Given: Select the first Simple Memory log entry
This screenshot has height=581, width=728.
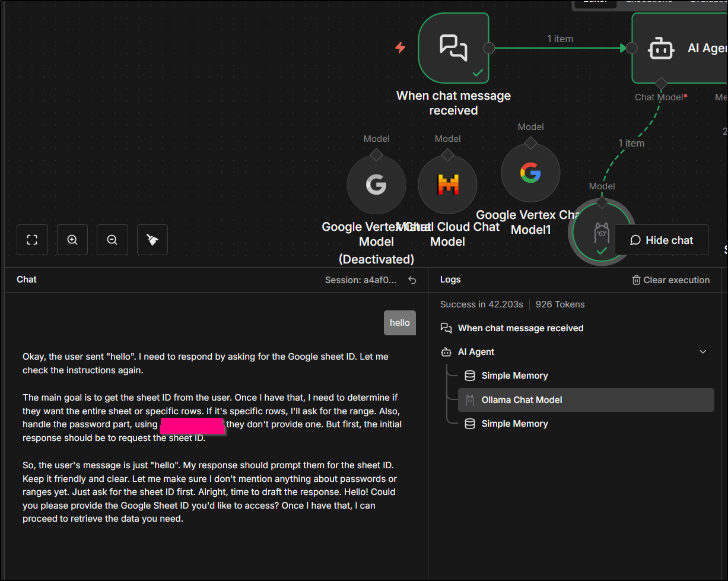Looking at the screenshot, I should point(514,376).
